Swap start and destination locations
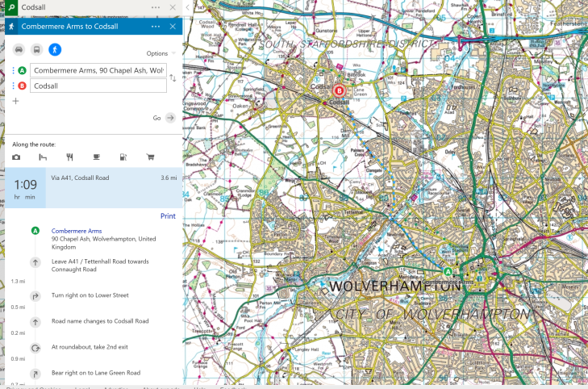Screen dimensions: 588x389 [173, 77]
